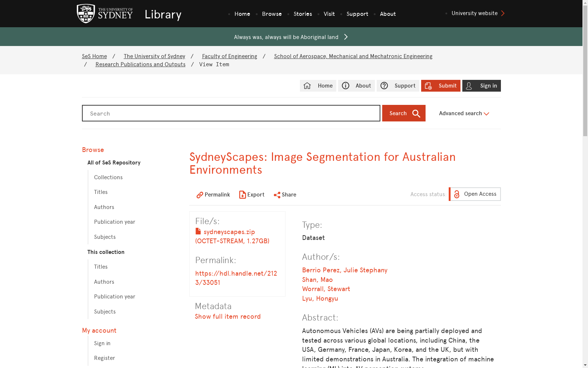The width and height of the screenshot is (588, 368).
Task: Click the Library heading link
Action: tap(163, 14)
